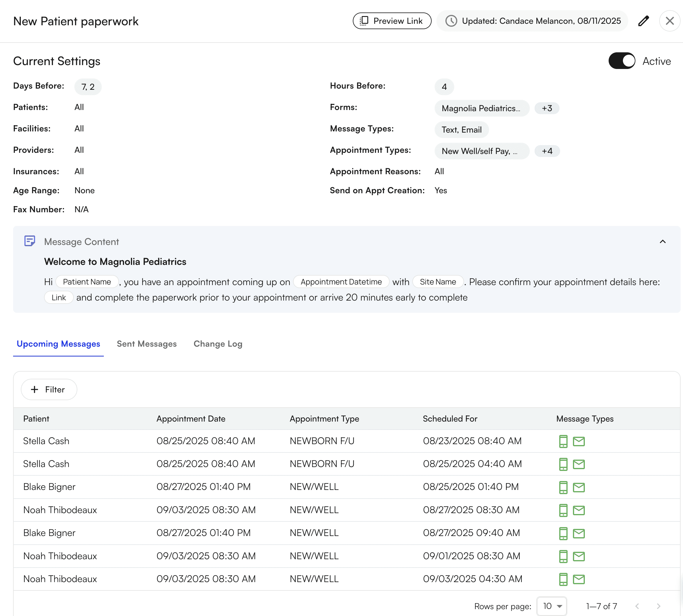Click clock icon beside Updated info
This screenshot has height=616, width=683.
tap(451, 21)
